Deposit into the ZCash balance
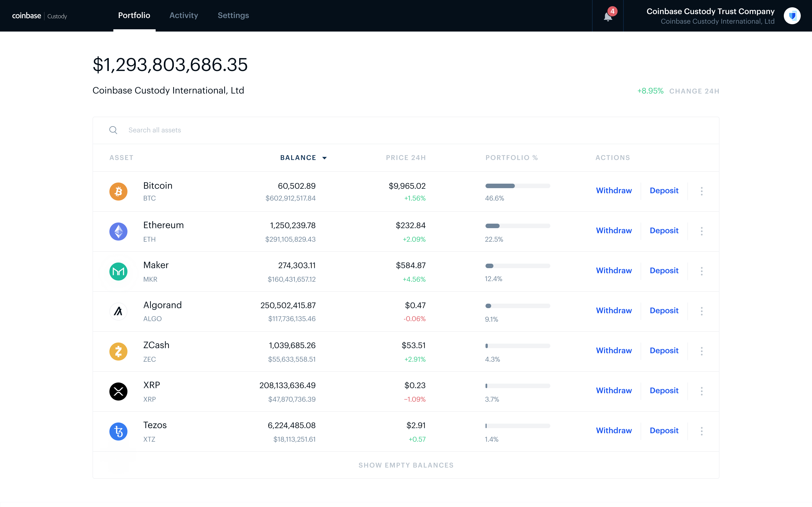 pyautogui.click(x=664, y=351)
